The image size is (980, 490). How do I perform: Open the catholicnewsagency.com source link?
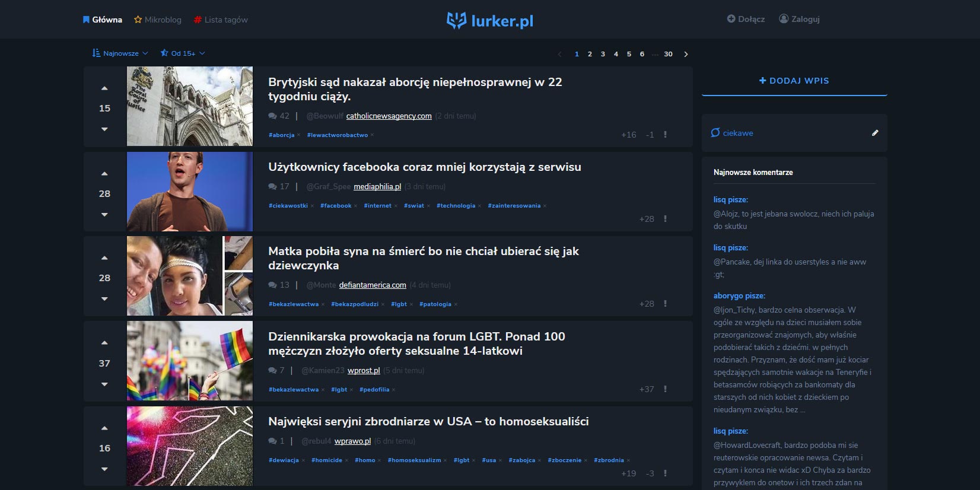(389, 116)
